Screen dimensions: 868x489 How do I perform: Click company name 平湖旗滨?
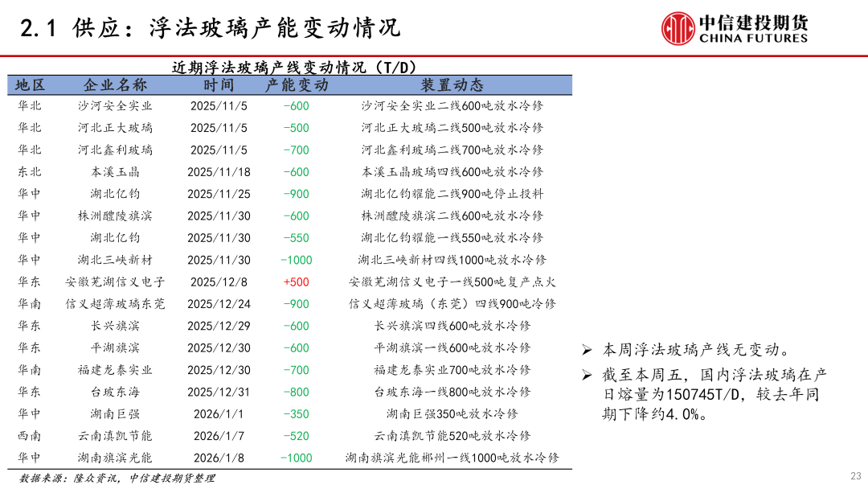click(115, 347)
